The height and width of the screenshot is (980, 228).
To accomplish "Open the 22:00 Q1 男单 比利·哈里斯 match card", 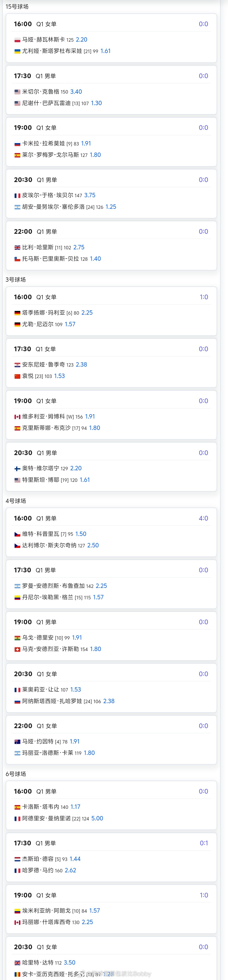I will (x=111, y=245).
